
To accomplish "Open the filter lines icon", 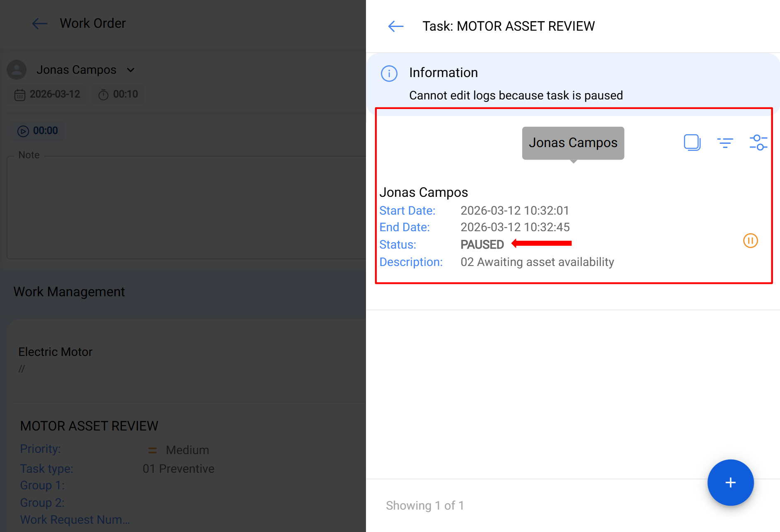I will pyautogui.click(x=725, y=143).
